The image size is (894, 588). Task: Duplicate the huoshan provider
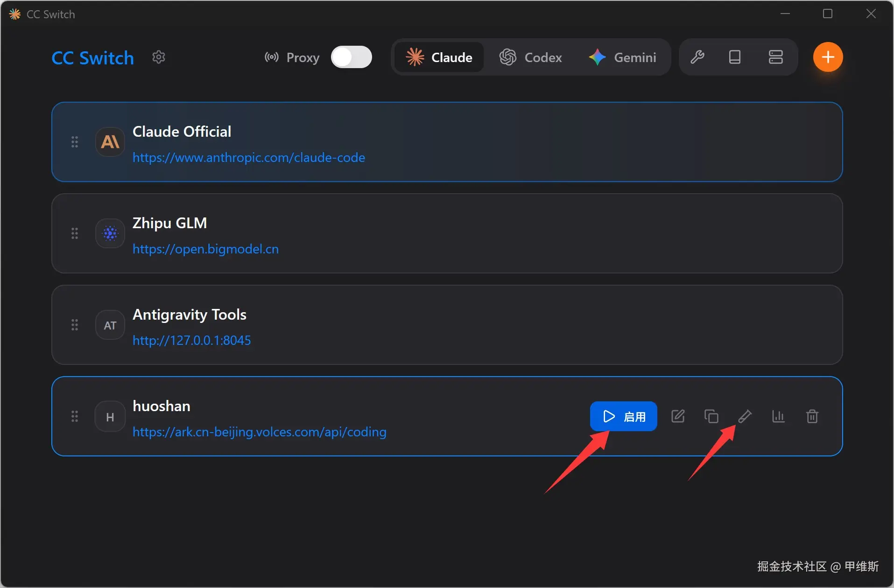coord(711,416)
